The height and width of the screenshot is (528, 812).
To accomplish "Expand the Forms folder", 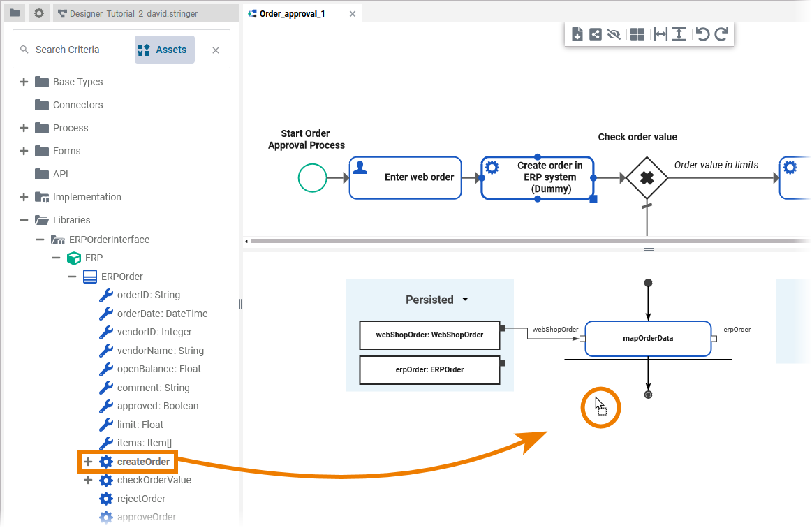I will (24, 151).
